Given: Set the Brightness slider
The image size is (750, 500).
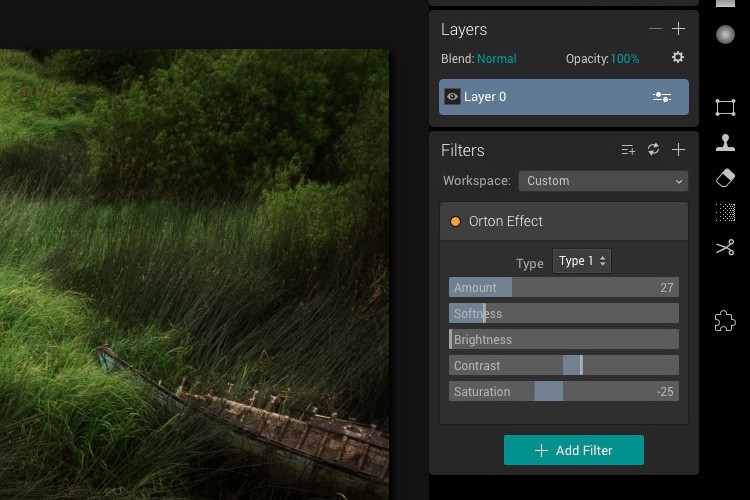Looking at the screenshot, I should [563, 339].
